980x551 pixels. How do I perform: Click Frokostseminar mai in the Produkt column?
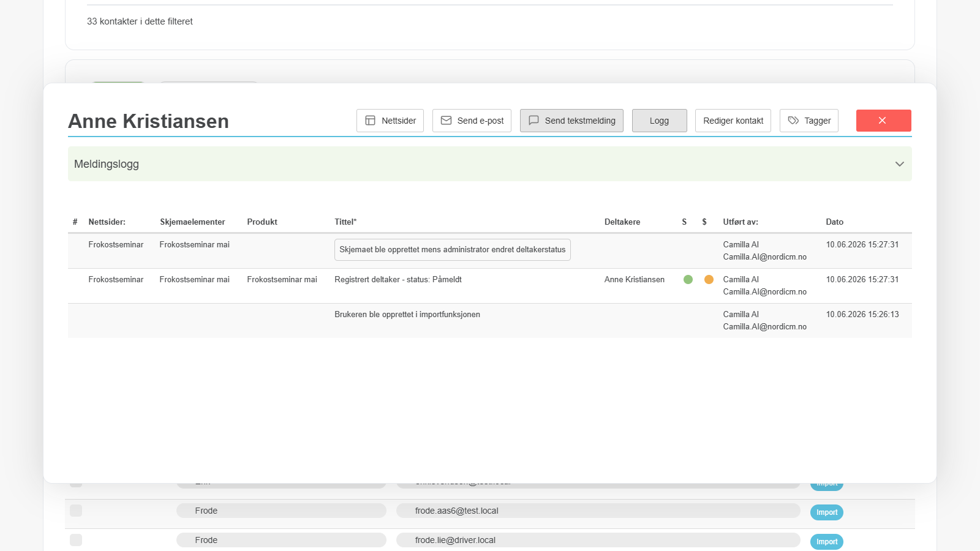coord(282,280)
